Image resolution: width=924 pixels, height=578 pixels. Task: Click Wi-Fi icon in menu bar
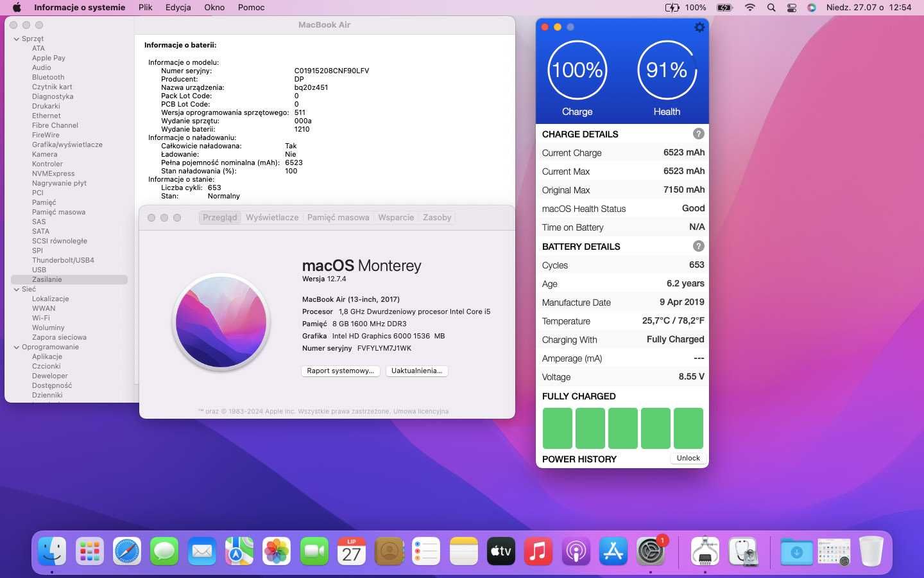tap(750, 8)
